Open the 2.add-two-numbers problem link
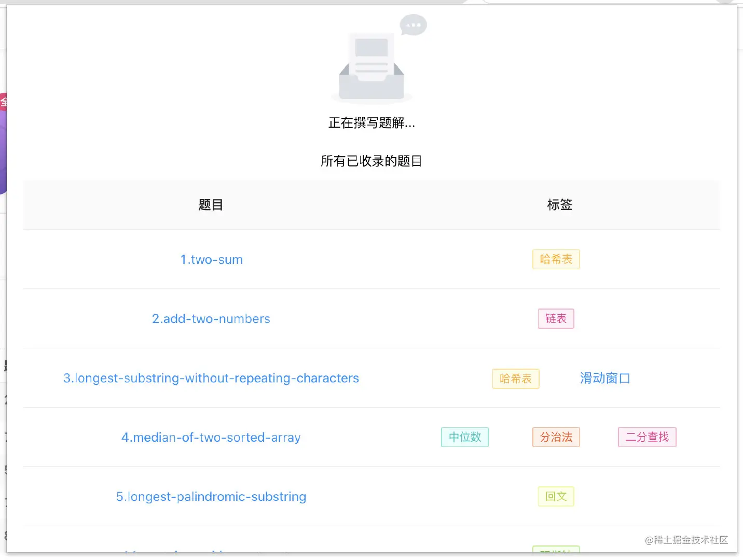743x560 pixels. (x=211, y=319)
